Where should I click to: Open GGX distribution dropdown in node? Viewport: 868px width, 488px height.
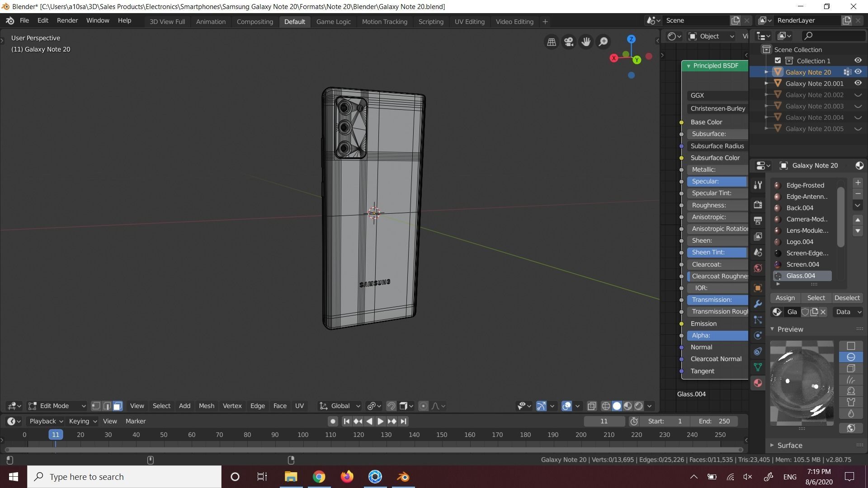pyautogui.click(x=718, y=95)
